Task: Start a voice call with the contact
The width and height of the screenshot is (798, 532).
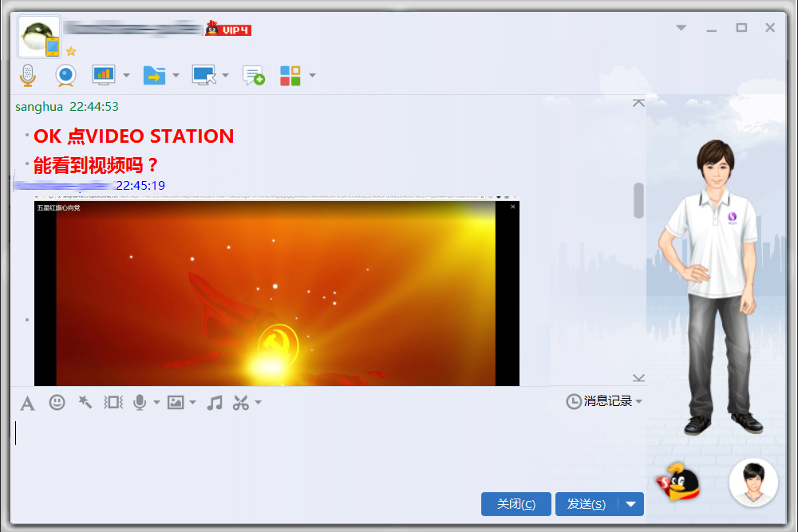Action: (27, 75)
